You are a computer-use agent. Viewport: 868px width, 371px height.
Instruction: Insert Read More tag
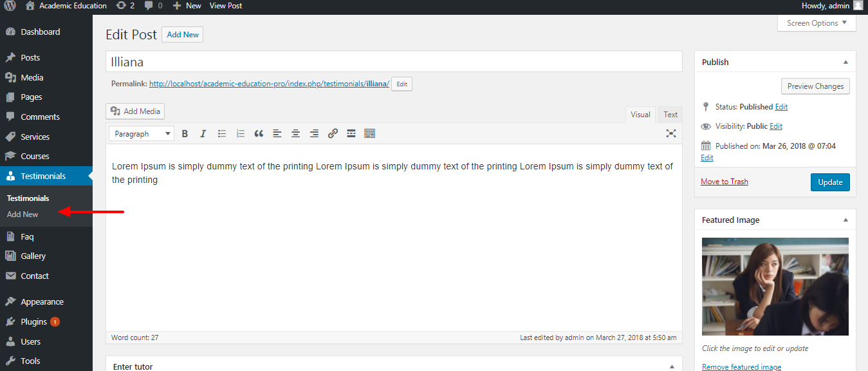click(x=351, y=133)
